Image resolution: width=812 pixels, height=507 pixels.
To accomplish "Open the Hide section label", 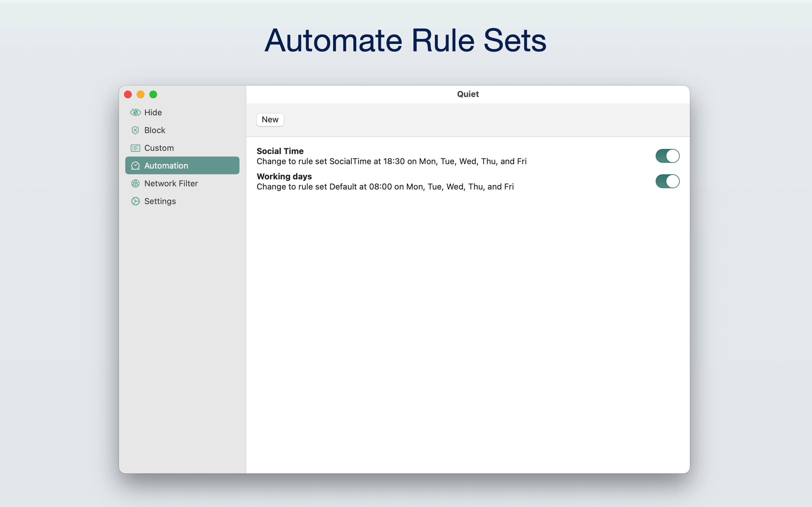I will pos(153,112).
